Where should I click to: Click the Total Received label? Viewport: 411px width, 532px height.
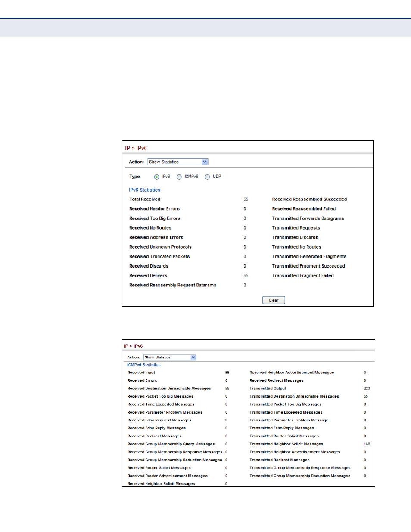[145, 199]
